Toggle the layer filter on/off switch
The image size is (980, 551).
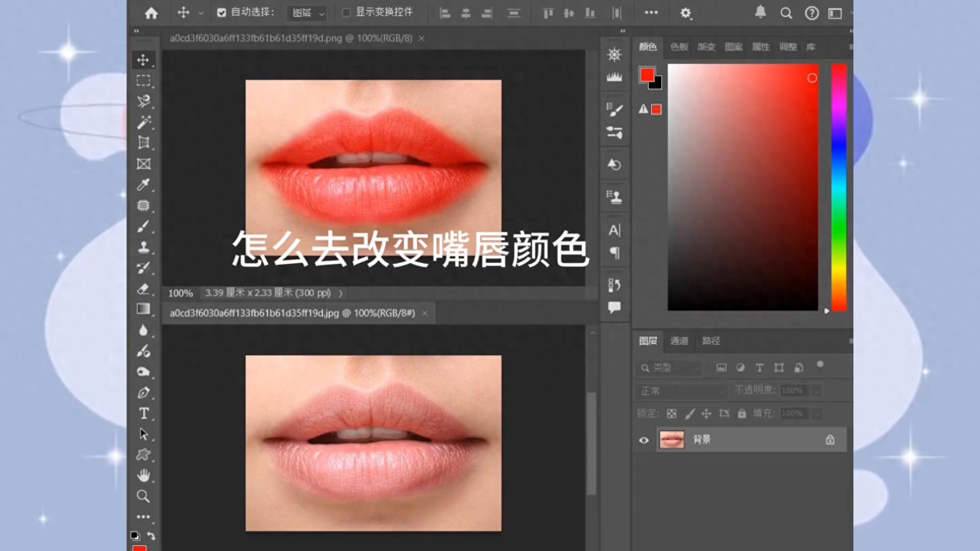(820, 365)
